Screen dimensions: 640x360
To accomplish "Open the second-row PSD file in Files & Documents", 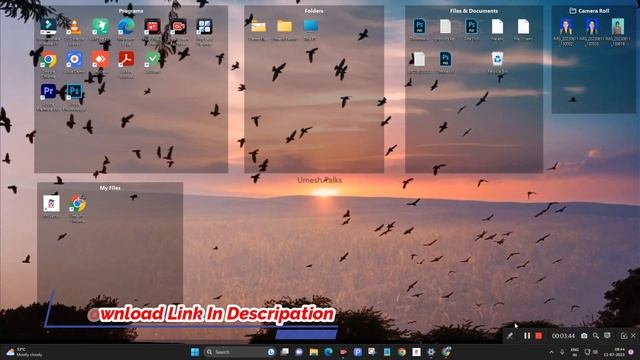I will 445,60.
